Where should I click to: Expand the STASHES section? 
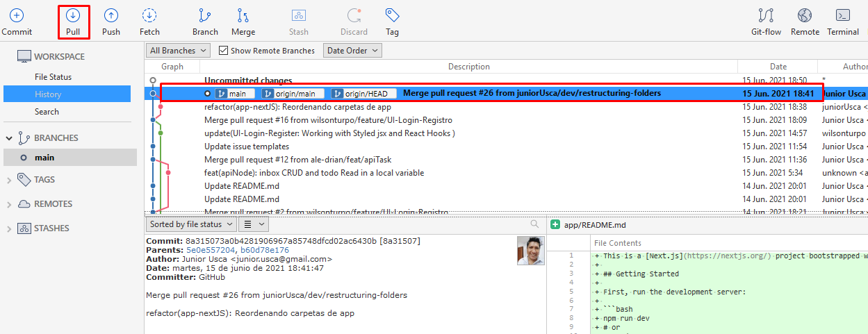(10, 228)
